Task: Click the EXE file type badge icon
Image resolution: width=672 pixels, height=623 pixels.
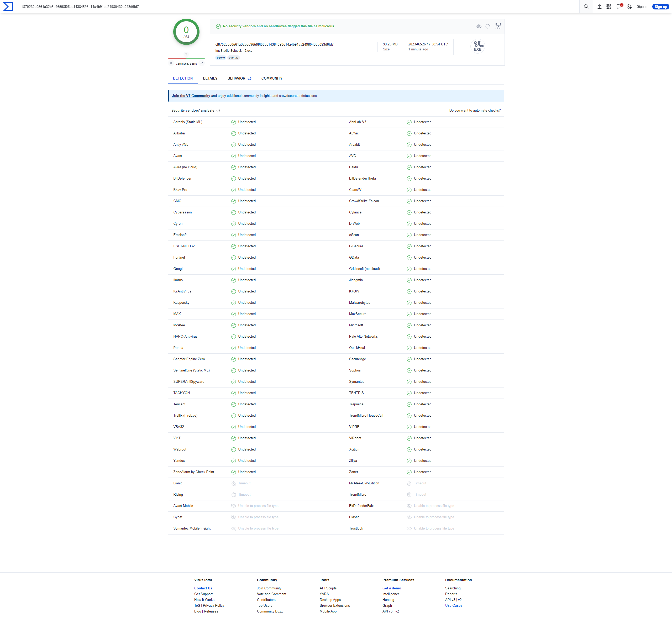Action: pos(477,46)
